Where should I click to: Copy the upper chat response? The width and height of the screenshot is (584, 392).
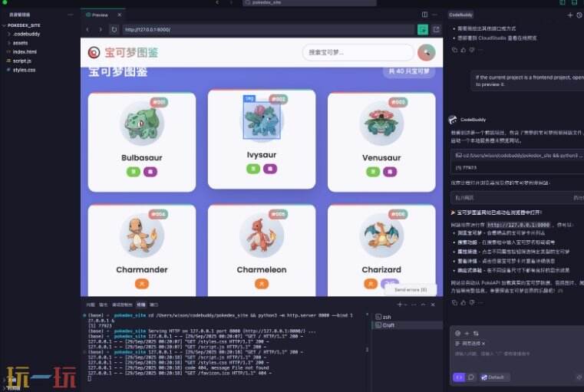[454, 50]
